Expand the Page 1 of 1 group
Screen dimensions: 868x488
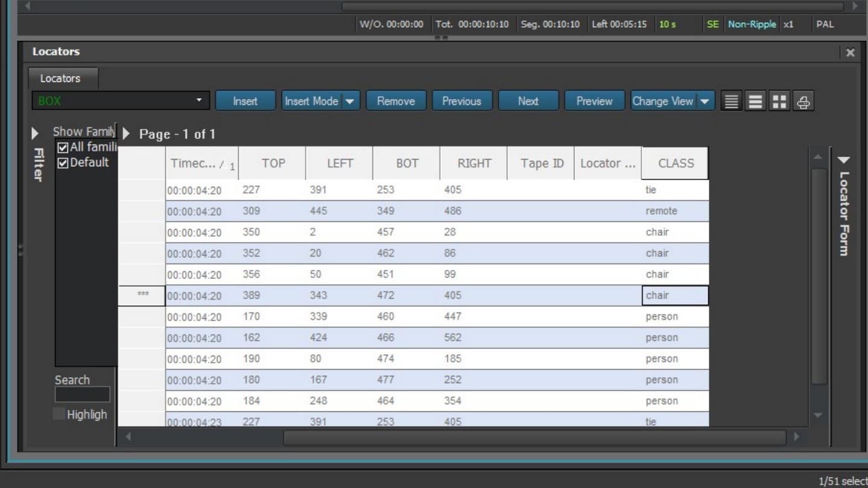coord(127,134)
